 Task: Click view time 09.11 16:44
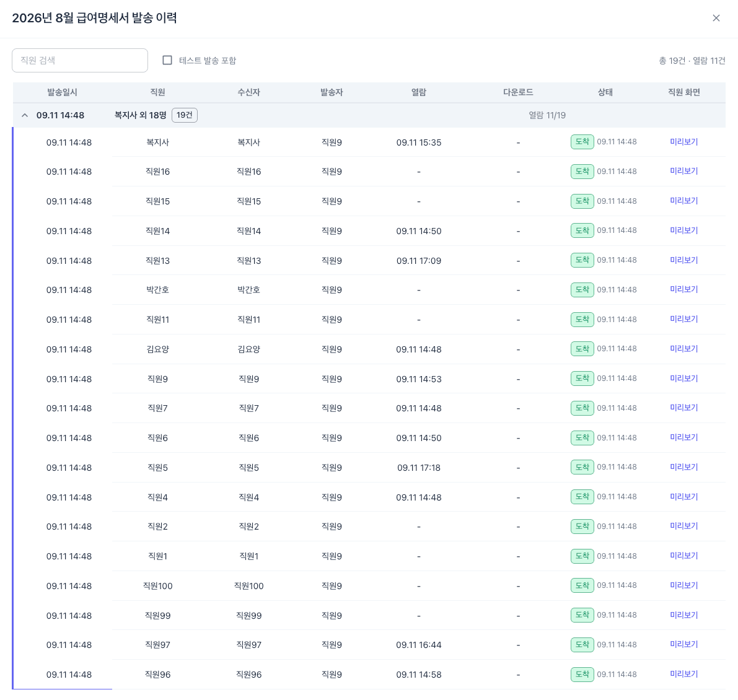pos(419,645)
